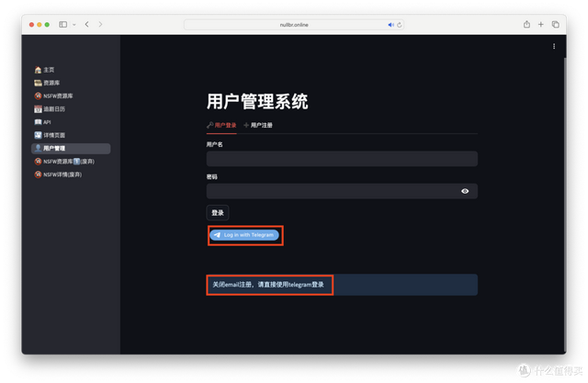Open NSFW资源库(废弃) sidebar entry

[x=64, y=162]
